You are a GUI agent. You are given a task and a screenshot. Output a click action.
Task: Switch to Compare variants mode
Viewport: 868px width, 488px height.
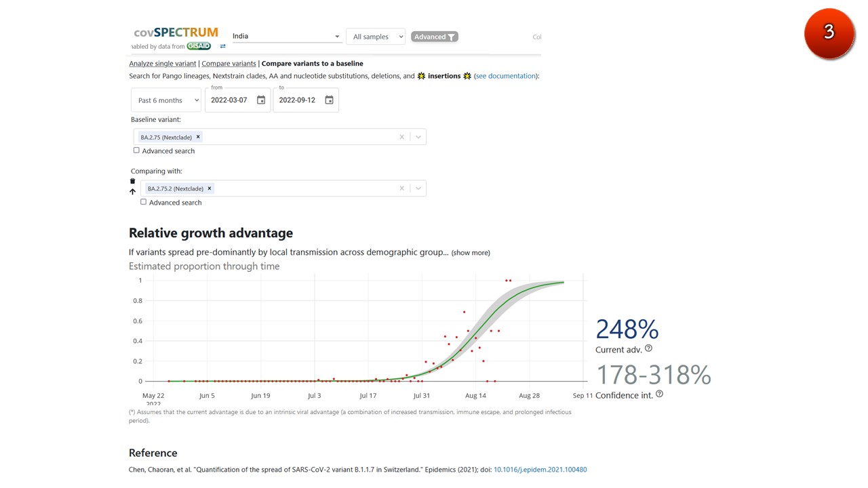click(x=229, y=64)
